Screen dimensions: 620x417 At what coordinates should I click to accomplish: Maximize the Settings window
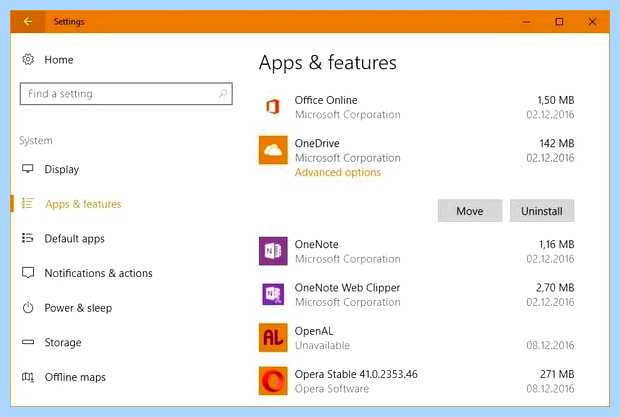(559, 22)
